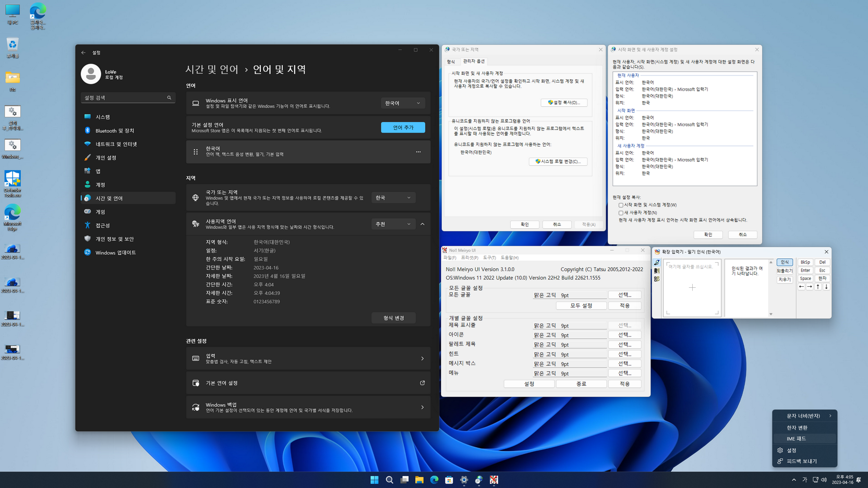Expand 문자 너비(반자) submenu in IME menu
The image size is (868, 488).
point(805,416)
